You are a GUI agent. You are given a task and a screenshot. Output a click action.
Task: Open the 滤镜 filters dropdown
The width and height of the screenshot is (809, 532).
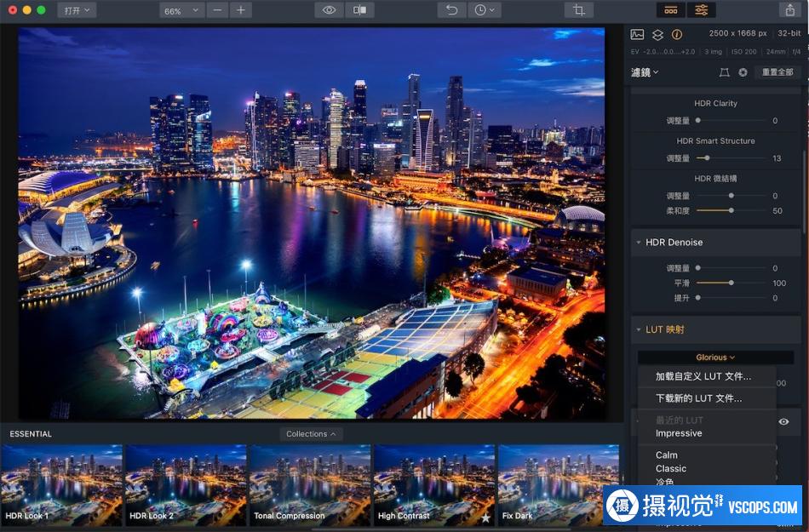[x=645, y=72]
